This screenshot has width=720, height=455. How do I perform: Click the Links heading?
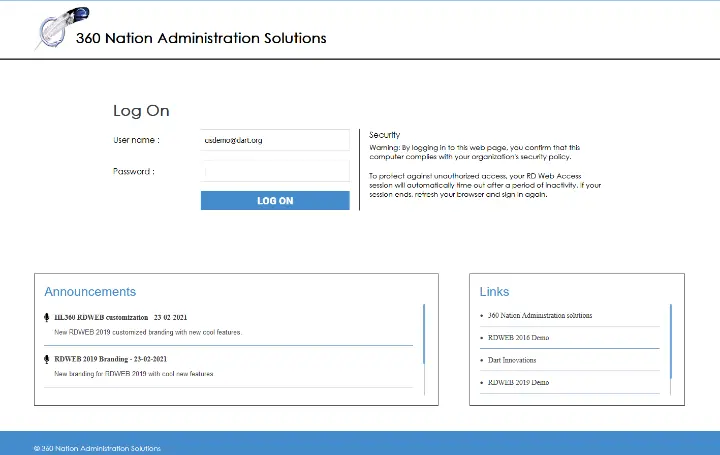pos(494,292)
